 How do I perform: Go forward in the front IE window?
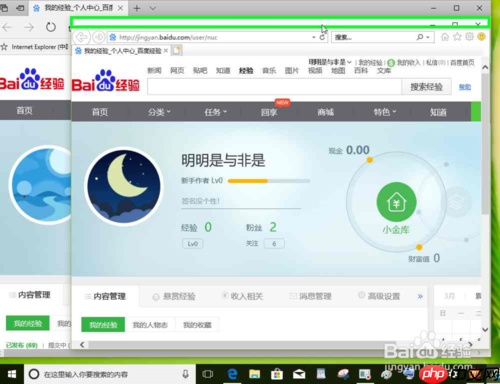(x=99, y=37)
